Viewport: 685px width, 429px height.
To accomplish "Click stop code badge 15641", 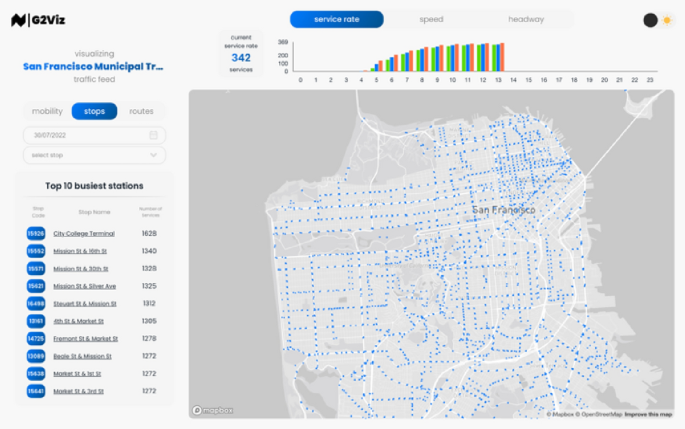I will [x=36, y=391].
